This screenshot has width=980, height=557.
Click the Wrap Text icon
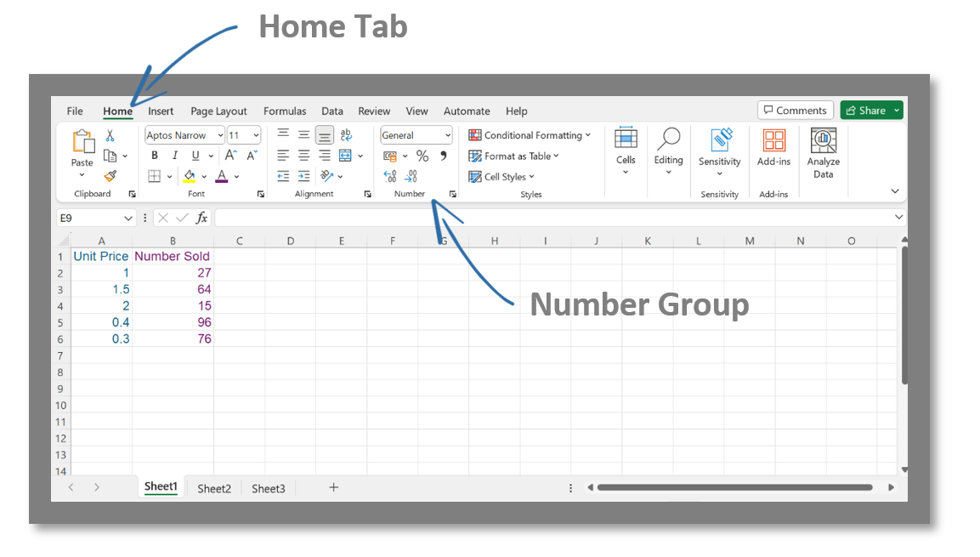[346, 134]
